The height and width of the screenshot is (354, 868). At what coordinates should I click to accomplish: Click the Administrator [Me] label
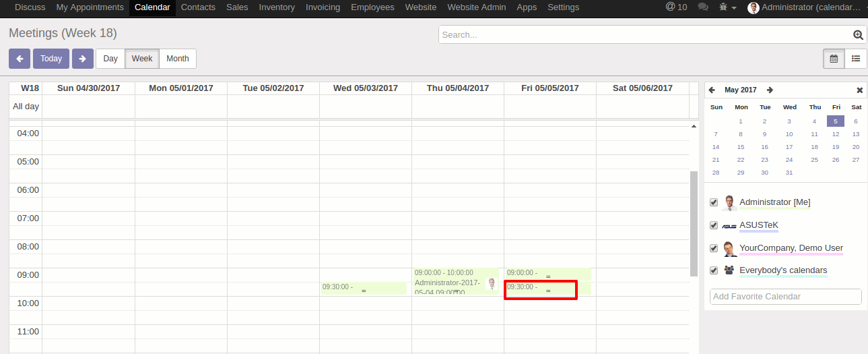click(775, 202)
